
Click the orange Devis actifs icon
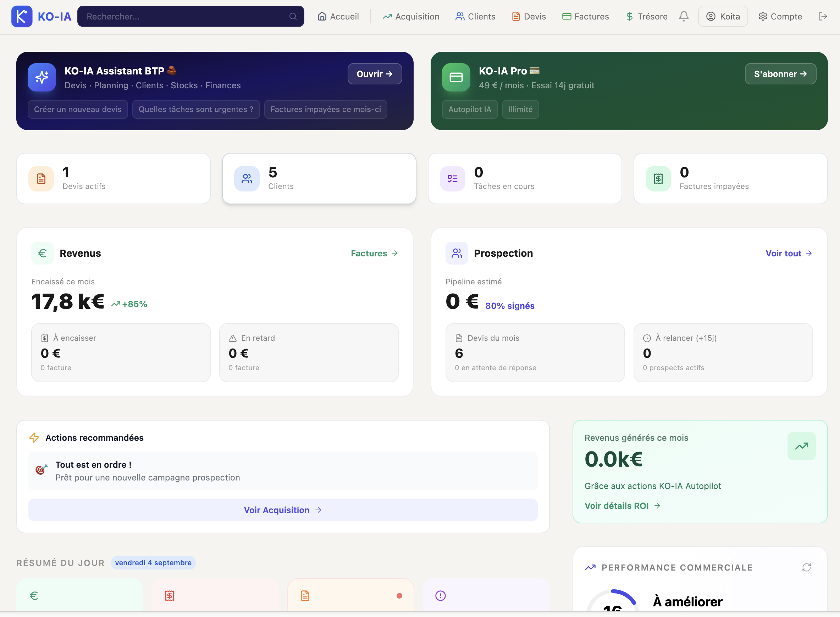click(41, 178)
